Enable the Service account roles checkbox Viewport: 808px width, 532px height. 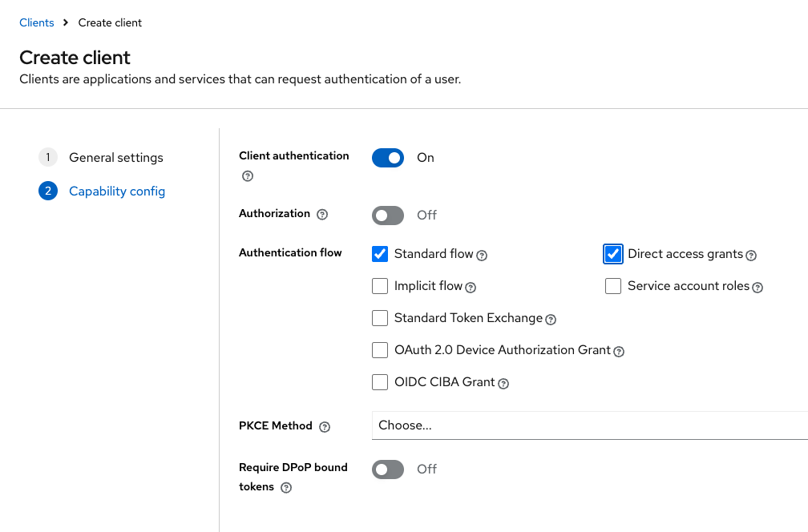pos(613,286)
